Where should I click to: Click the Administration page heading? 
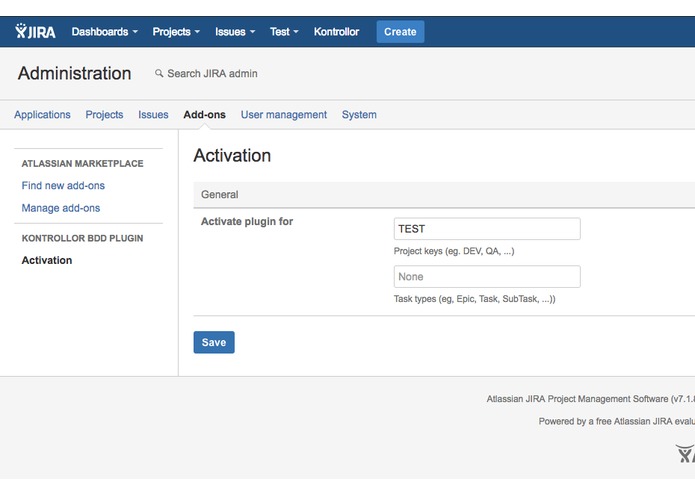click(74, 74)
